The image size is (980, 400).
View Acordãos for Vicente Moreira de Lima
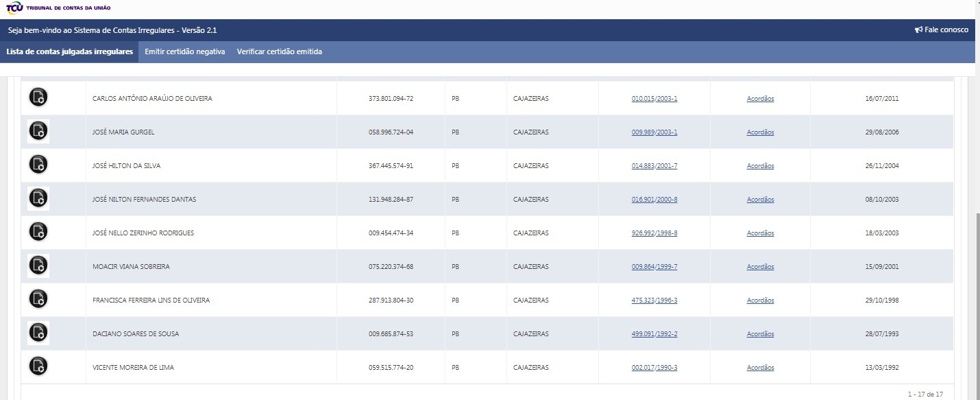[760, 368]
